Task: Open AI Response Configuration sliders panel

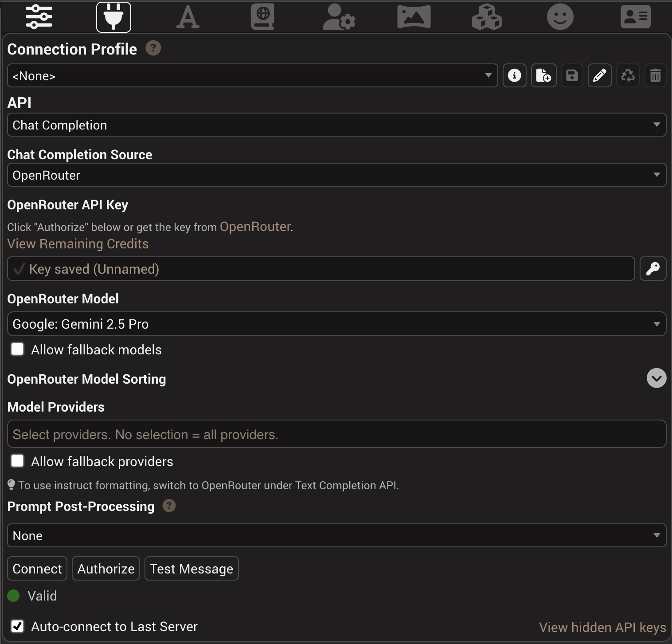Action: [39, 17]
